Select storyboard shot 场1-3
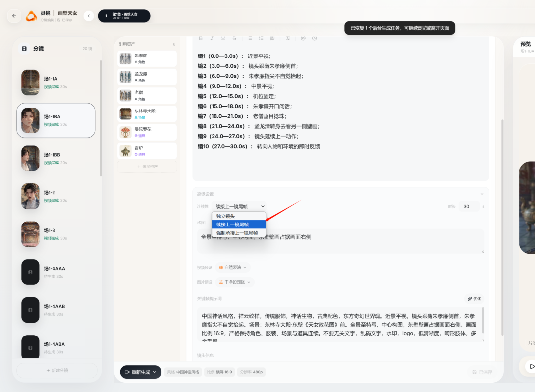This screenshot has height=392, width=535. 56,234
